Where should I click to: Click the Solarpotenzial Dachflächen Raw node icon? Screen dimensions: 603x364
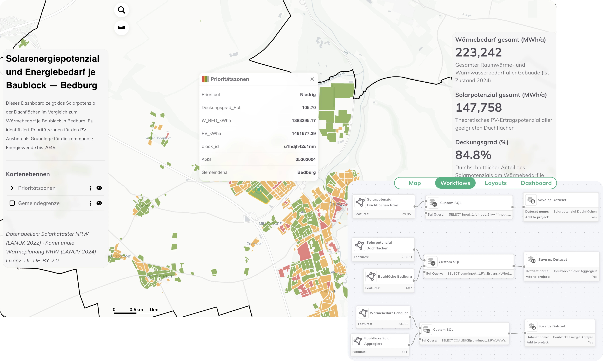[x=360, y=202]
